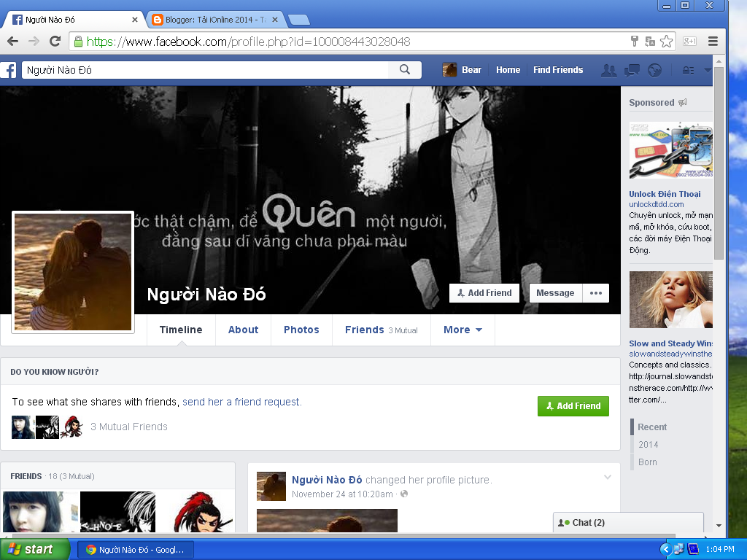Image resolution: width=747 pixels, height=560 pixels.
Task: Click the Message button
Action: (x=555, y=293)
